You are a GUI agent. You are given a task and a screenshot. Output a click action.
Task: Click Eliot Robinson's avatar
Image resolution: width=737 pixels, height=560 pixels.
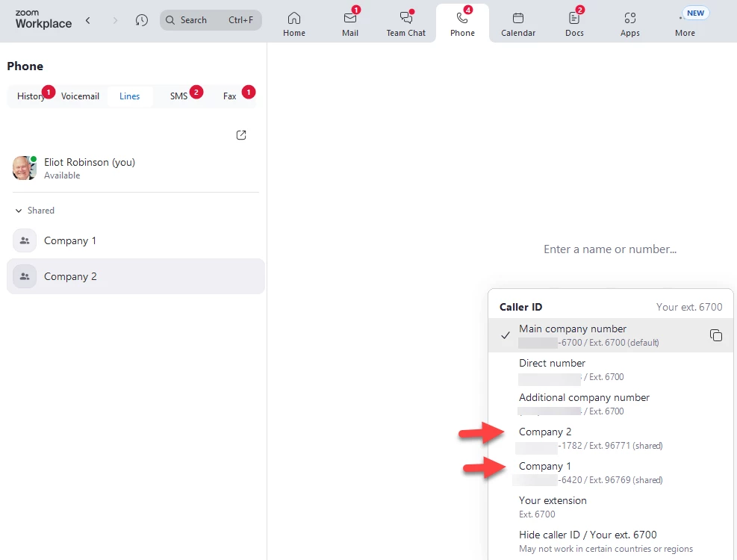pos(25,168)
